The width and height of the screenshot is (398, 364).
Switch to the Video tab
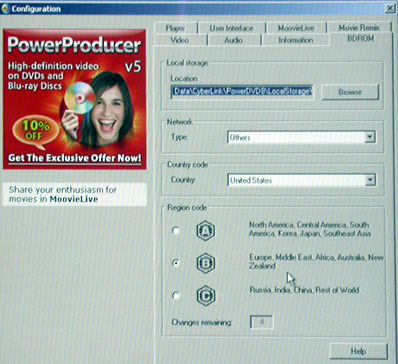pos(180,40)
